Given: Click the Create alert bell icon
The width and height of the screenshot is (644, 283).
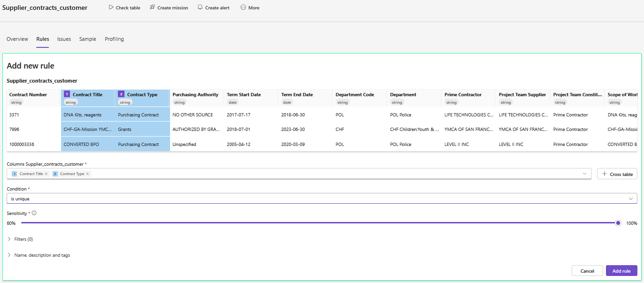Looking at the screenshot, I should pos(200,8).
